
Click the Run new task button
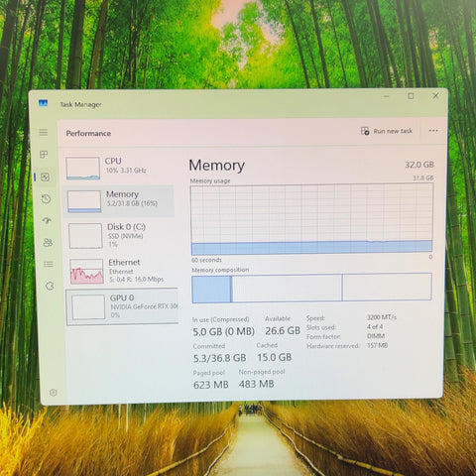(387, 131)
